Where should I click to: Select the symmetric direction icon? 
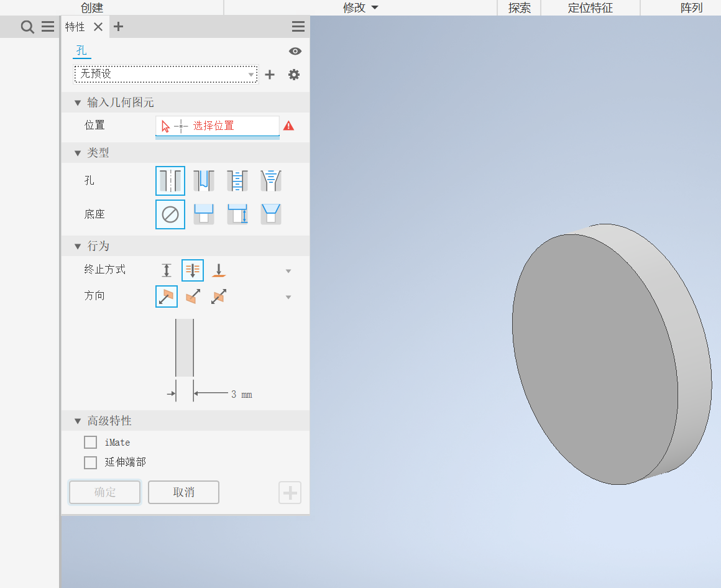tap(219, 296)
